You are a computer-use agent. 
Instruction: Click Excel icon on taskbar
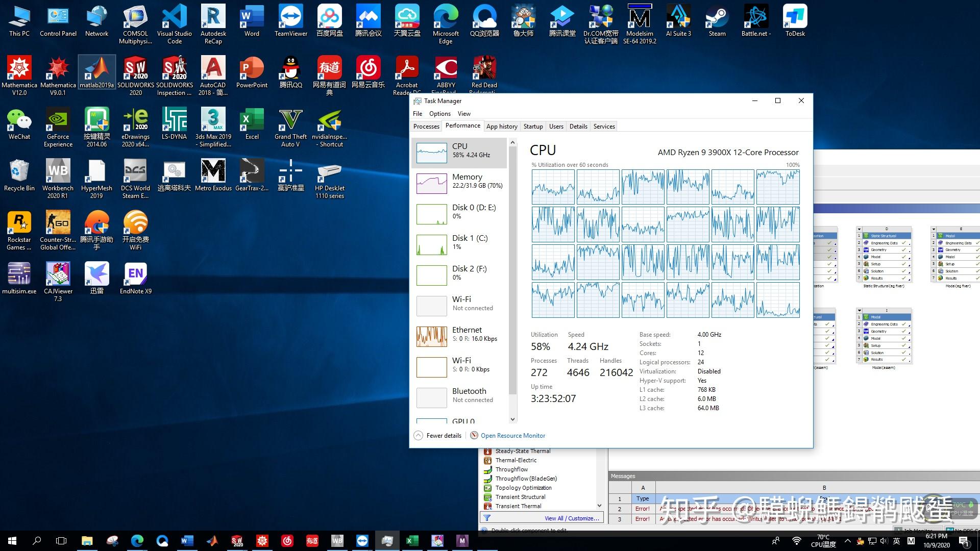point(412,541)
